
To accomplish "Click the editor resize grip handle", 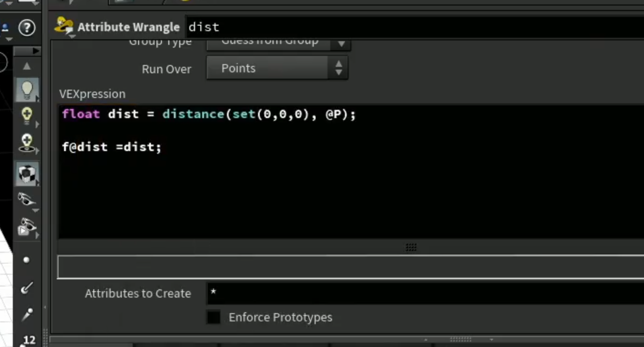I will (411, 247).
